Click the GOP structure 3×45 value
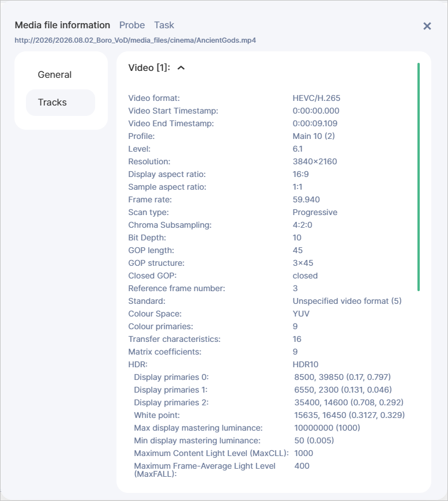The image size is (448, 501). [303, 263]
